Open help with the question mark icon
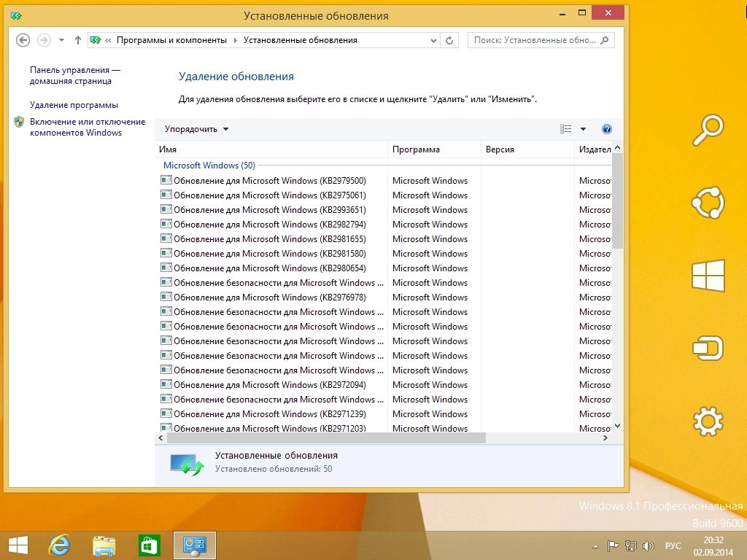 tap(606, 129)
